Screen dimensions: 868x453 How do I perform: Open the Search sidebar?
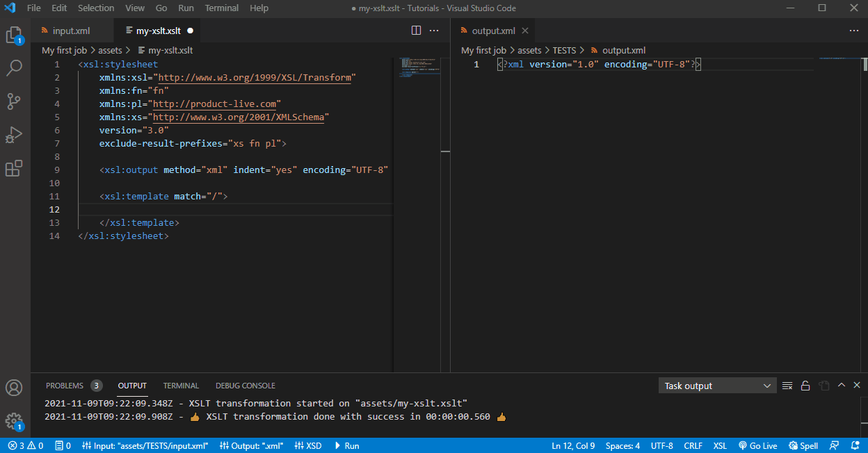[15, 68]
